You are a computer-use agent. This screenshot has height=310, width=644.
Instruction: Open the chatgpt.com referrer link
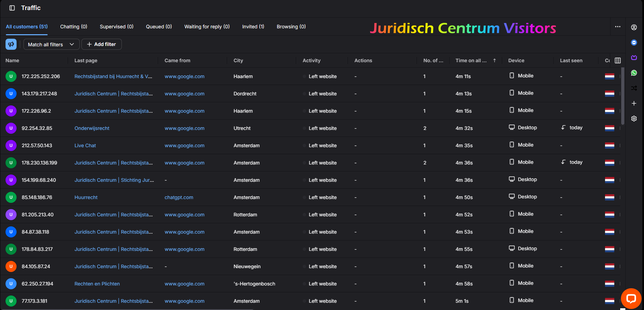(179, 197)
